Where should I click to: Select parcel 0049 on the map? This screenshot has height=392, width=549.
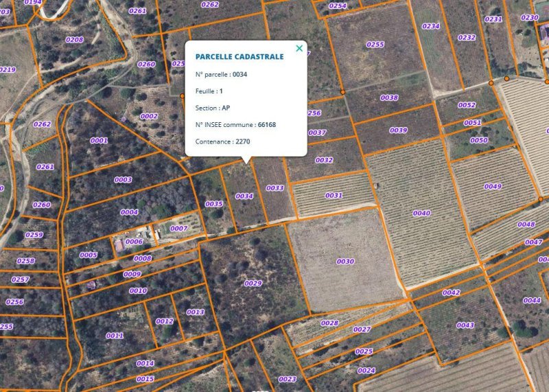(493, 187)
